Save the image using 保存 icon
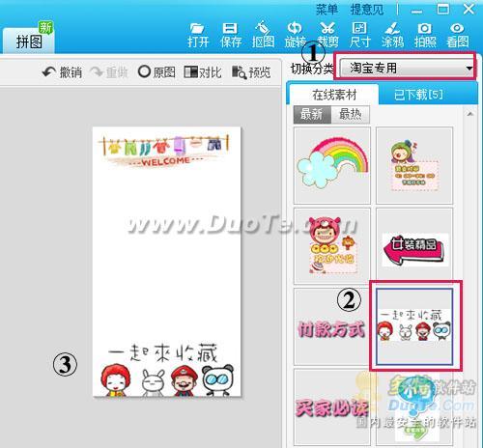This screenshot has height=448, width=483. point(231,35)
